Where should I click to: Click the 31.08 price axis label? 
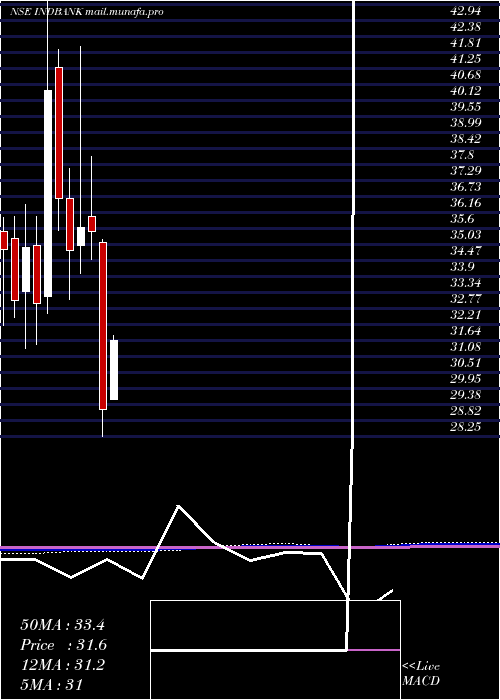466,347
